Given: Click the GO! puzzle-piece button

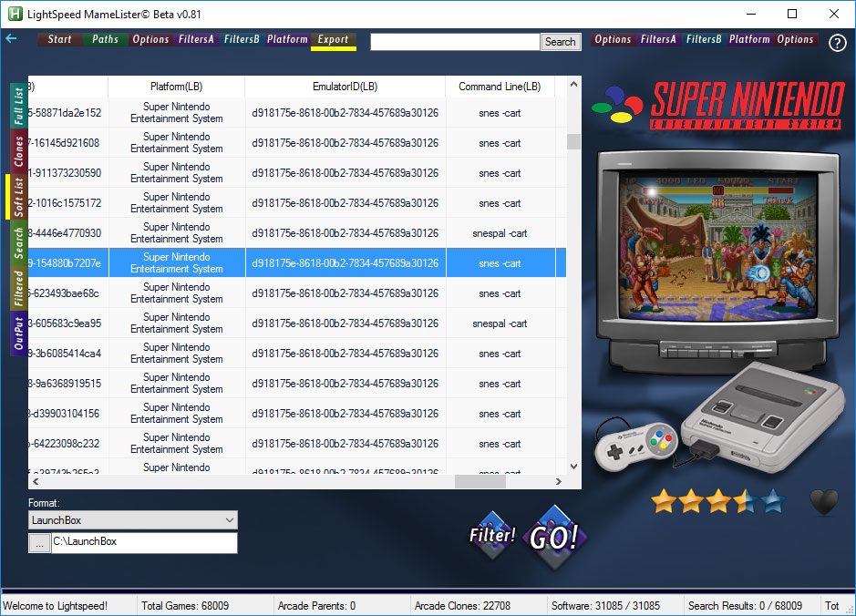Looking at the screenshot, I should 554,538.
